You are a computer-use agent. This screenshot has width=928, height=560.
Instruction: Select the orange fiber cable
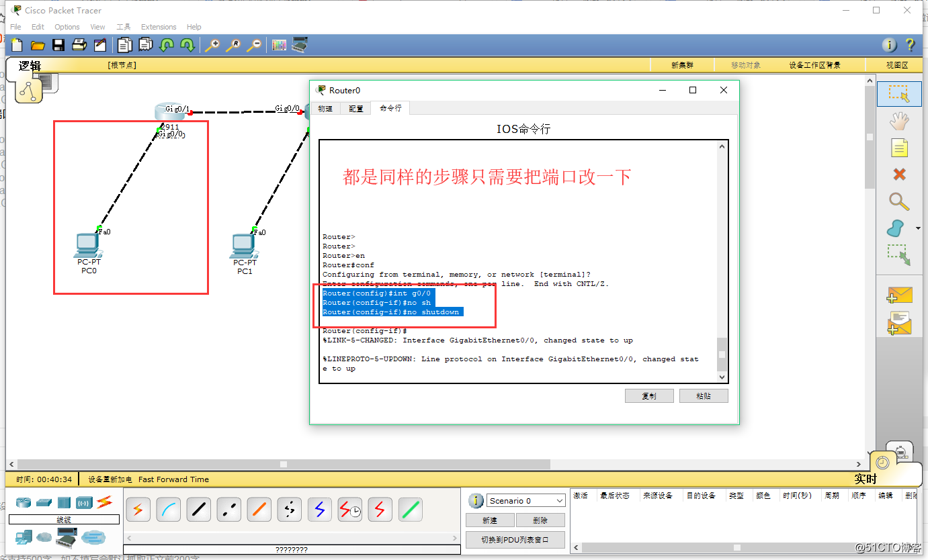(x=259, y=510)
